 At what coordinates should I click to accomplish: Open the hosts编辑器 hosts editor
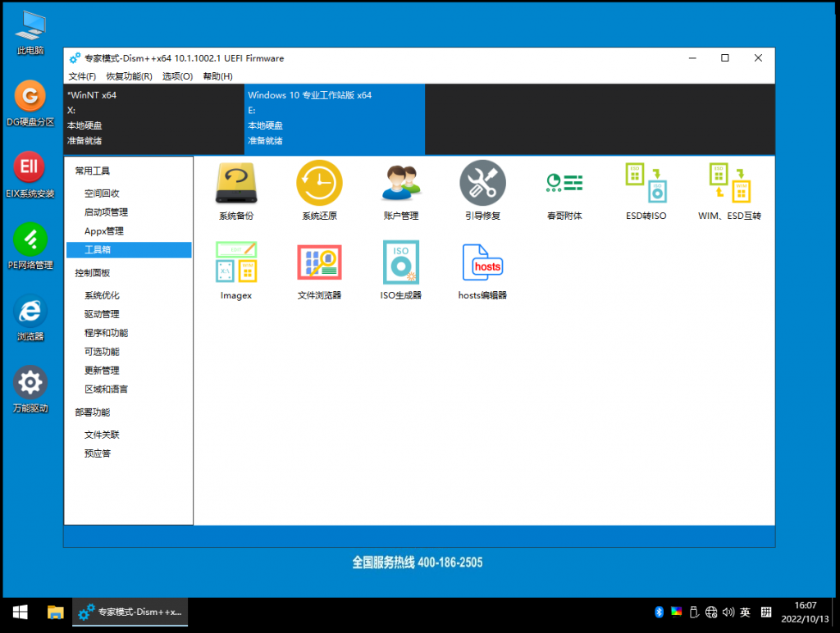482,271
